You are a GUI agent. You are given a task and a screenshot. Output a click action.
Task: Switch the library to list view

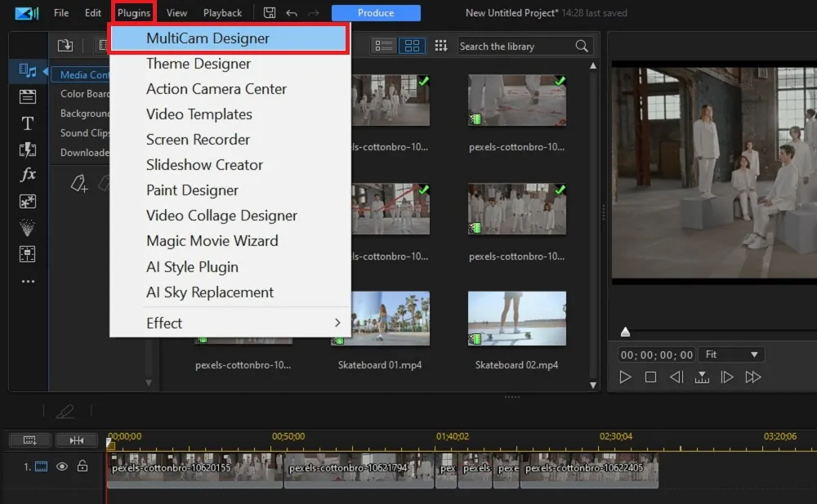[382, 46]
